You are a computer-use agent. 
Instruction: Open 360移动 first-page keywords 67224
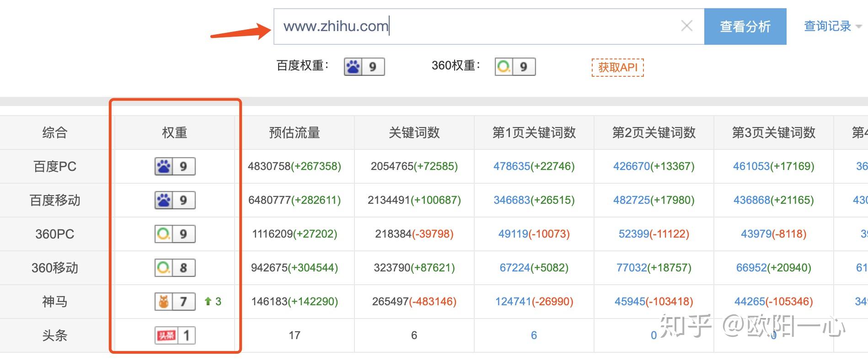[x=515, y=268]
